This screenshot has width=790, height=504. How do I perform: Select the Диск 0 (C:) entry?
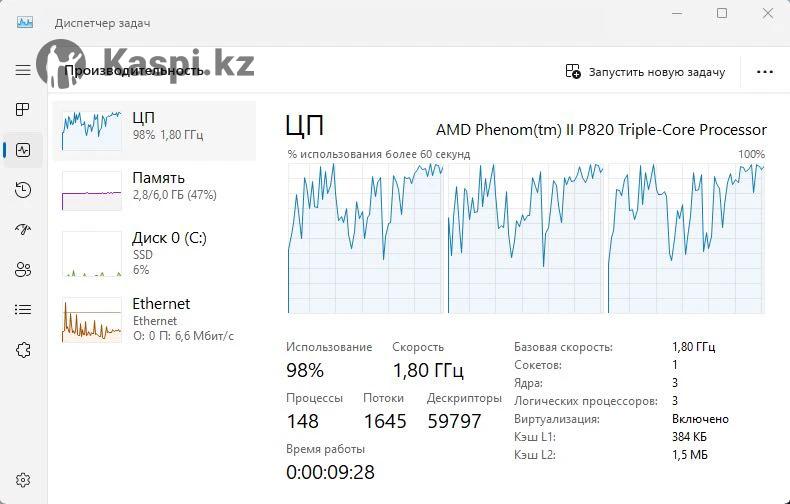(x=154, y=252)
